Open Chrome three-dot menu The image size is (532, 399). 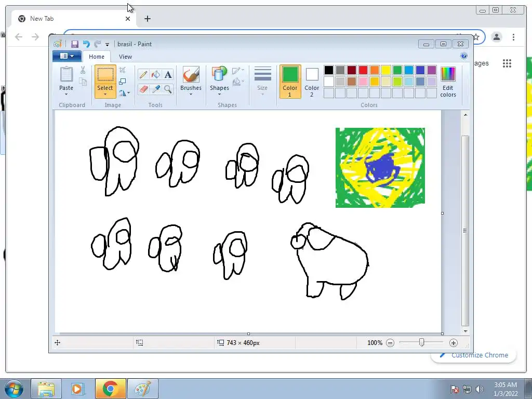coord(513,37)
